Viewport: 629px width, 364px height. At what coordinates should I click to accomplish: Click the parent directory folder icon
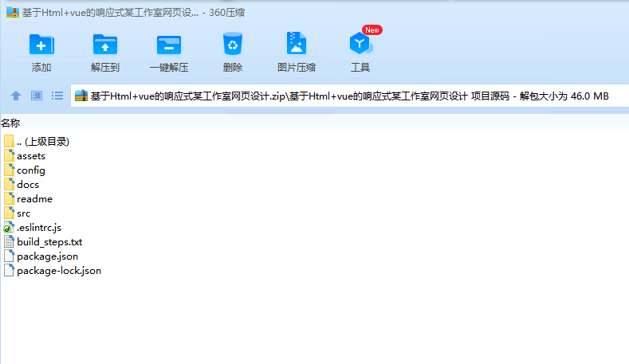[x=10, y=141]
